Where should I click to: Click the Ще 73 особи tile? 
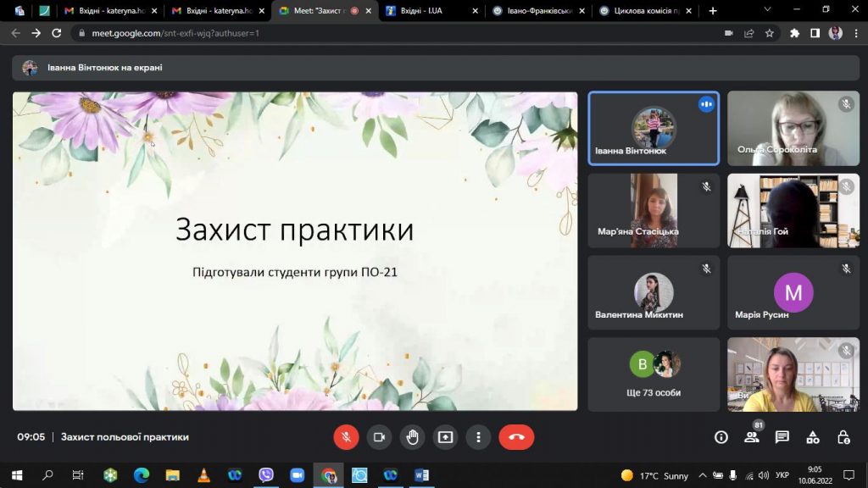[x=654, y=374]
